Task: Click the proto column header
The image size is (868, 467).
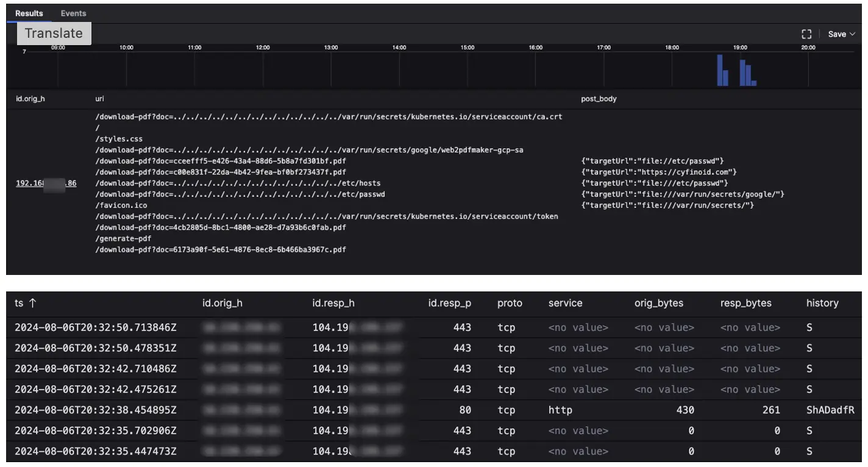Action: [510, 303]
